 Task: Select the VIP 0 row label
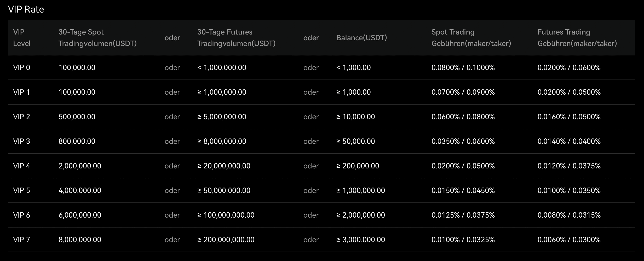[22, 67]
